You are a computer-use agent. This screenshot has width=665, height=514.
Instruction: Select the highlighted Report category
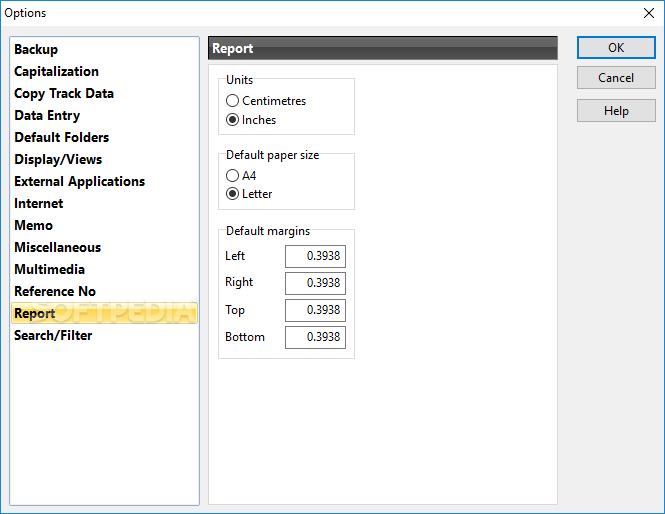[x=104, y=313]
